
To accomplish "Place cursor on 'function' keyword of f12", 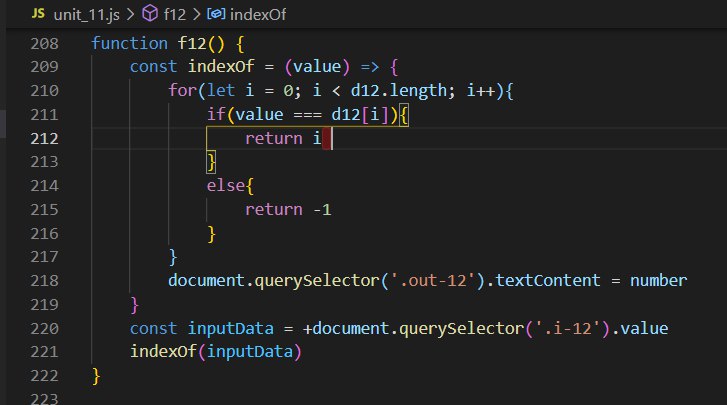I will point(129,44).
